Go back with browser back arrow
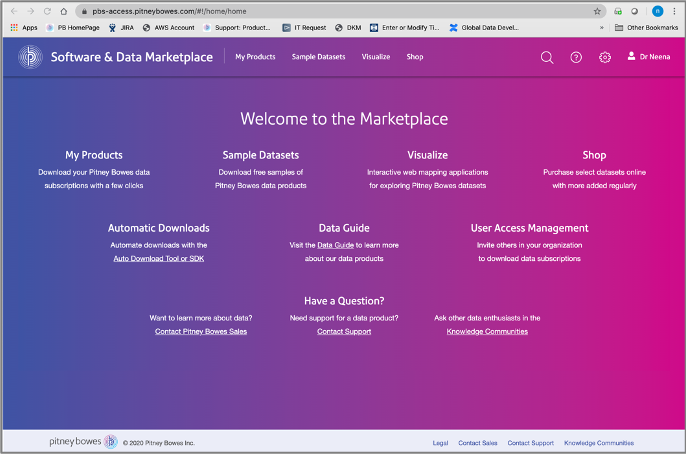This screenshot has height=454, width=686. (x=14, y=11)
